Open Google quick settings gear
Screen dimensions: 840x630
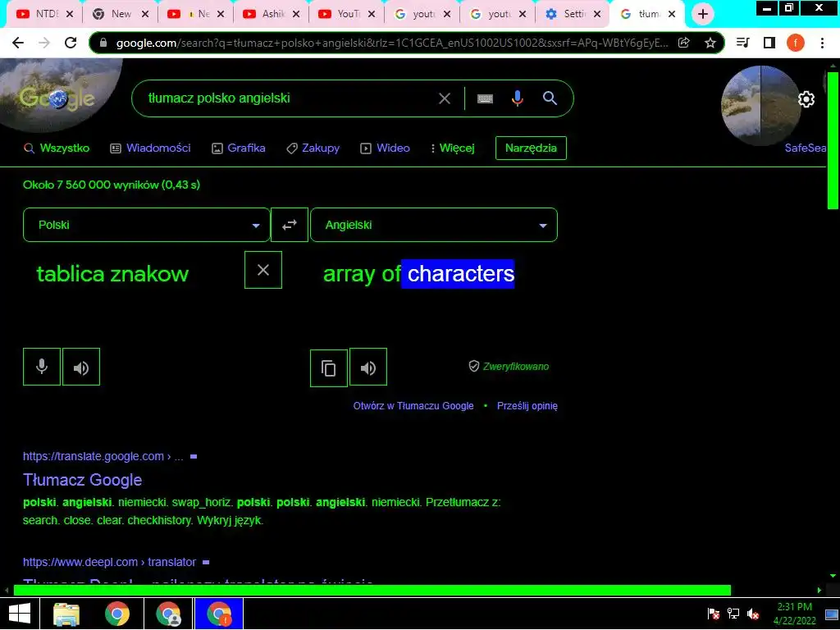[x=806, y=99]
